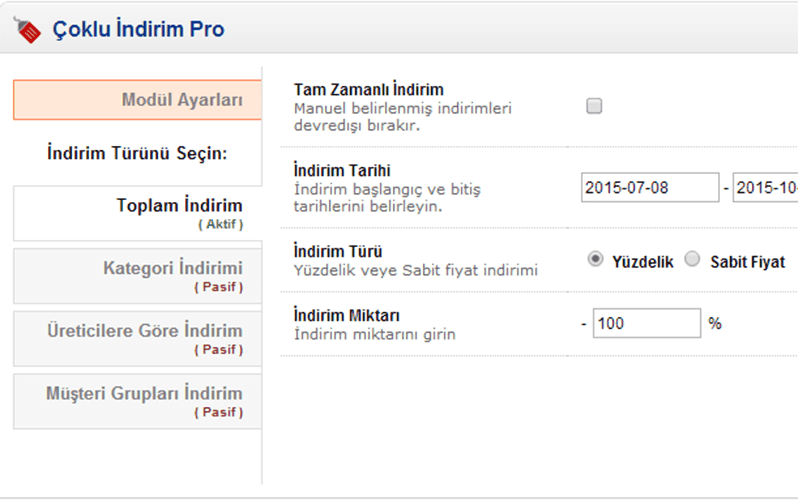The width and height of the screenshot is (798, 500).
Task: Click the start date field 2015-07-08
Action: (649, 188)
